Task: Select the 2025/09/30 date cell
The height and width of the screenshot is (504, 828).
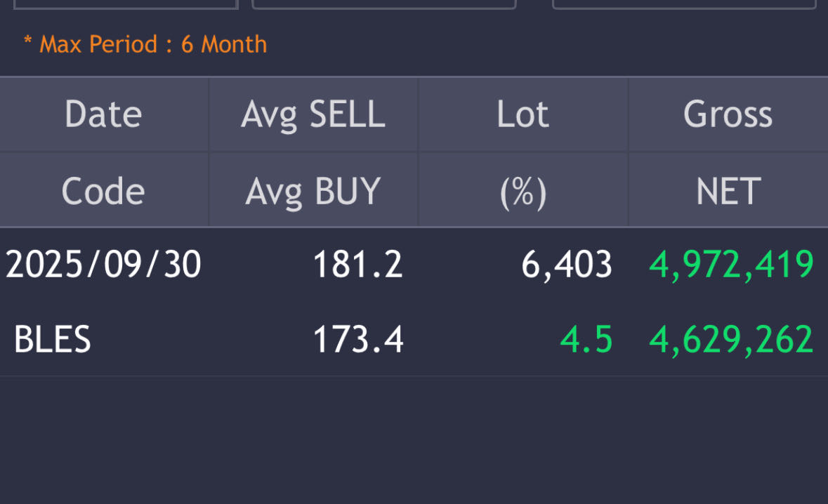Action: click(x=104, y=265)
